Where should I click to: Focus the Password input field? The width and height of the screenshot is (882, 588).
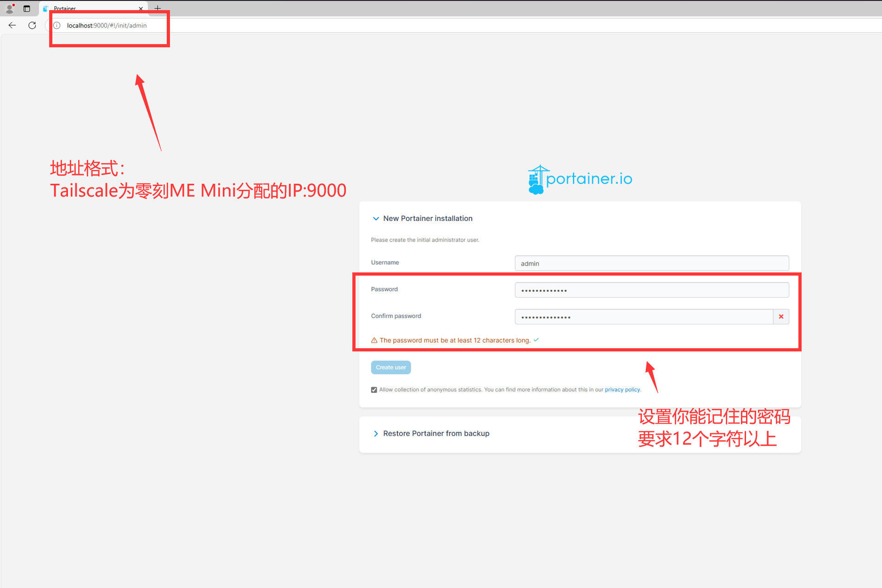point(652,290)
